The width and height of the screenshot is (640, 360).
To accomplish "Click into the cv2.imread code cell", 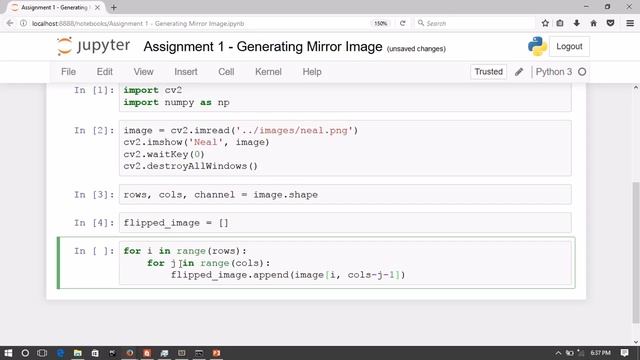I will [345, 148].
